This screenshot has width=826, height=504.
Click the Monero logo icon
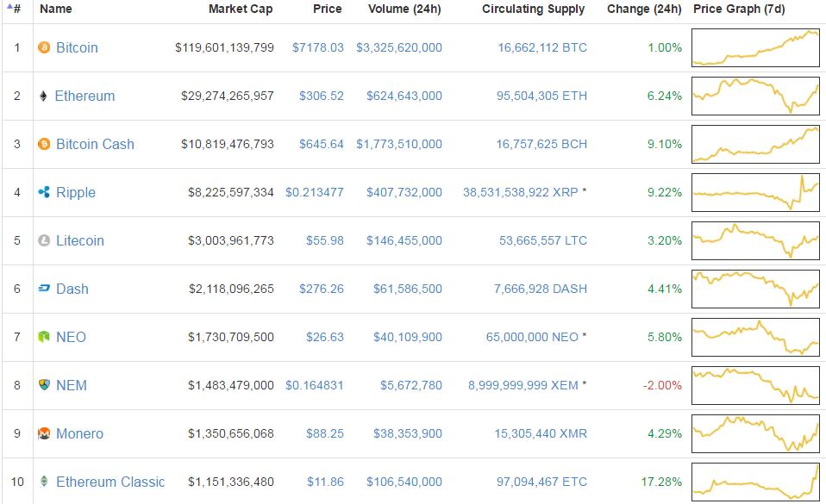tap(44, 434)
